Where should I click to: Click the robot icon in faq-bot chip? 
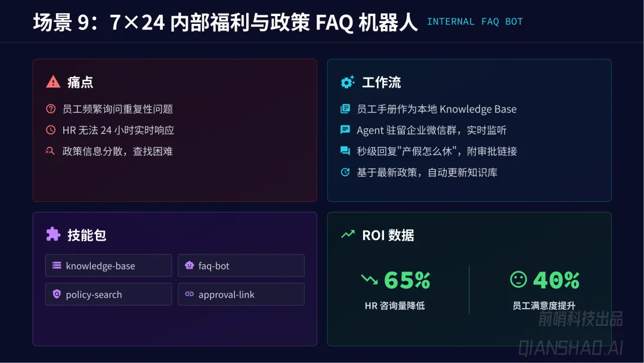190,266
